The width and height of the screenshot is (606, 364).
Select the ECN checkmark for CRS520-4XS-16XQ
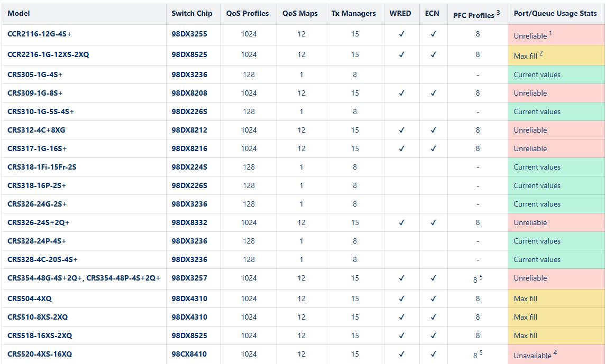click(x=433, y=354)
